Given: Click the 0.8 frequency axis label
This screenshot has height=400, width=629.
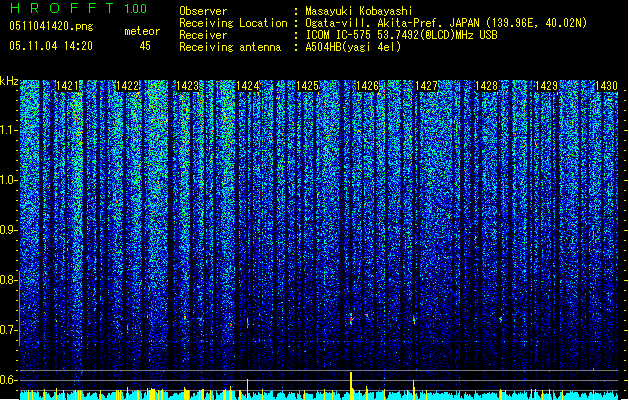Looking at the screenshot, I should pyautogui.click(x=8, y=280).
